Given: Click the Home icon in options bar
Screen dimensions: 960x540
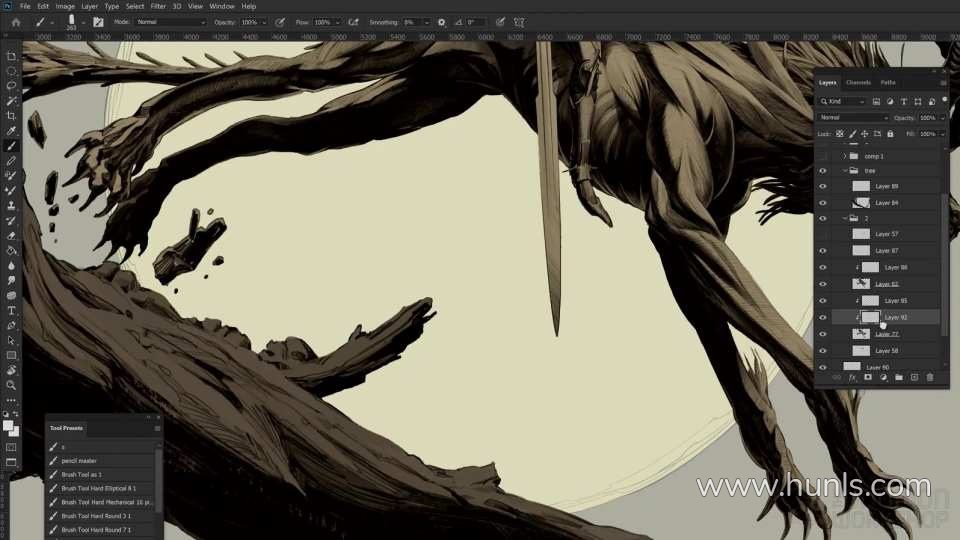Looking at the screenshot, I should pos(15,21).
